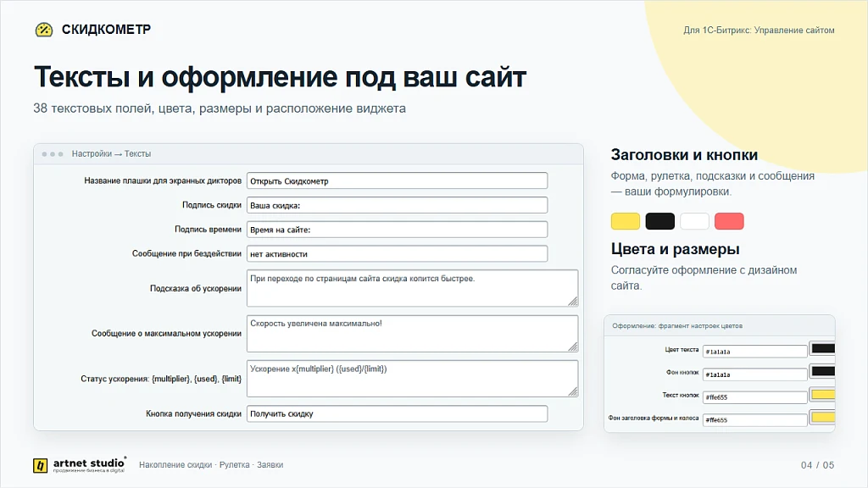This screenshot has height=488, width=868.
Task: Click the window dots in the Настройки title bar
Action: click(x=53, y=154)
